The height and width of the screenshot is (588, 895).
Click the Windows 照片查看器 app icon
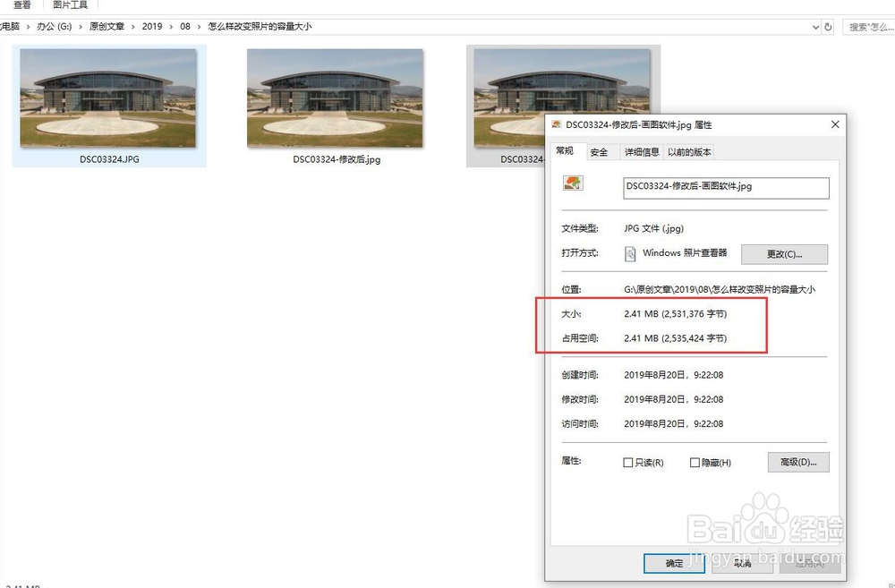click(630, 253)
